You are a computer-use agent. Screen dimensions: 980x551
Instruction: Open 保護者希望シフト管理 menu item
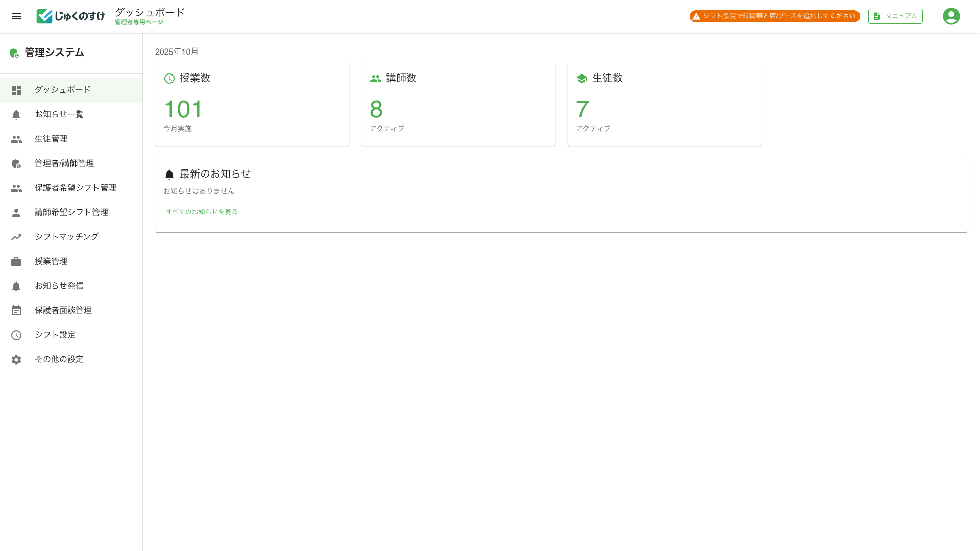[x=76, y=188]
